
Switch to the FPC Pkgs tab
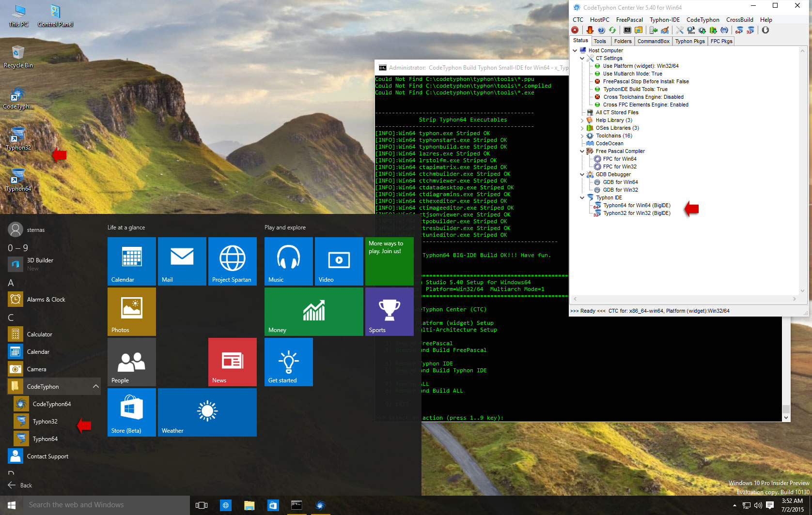pyautogui.click(x=721, y=41)
